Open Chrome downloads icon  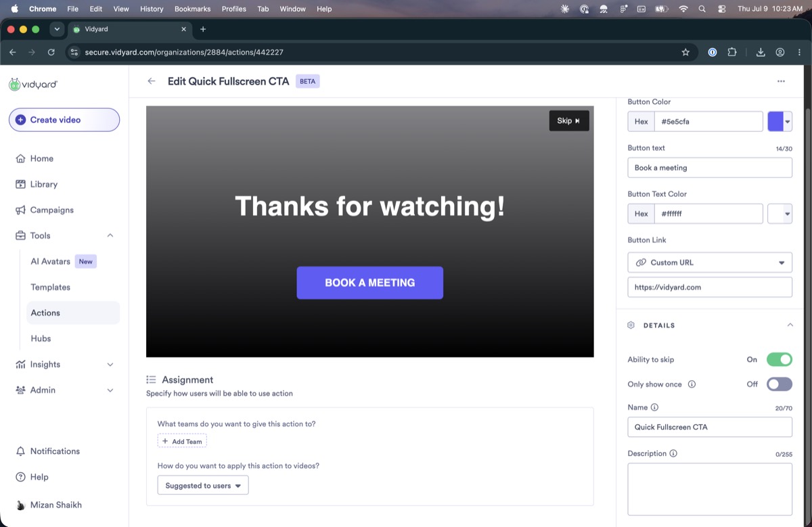click(x=761, y=52)
